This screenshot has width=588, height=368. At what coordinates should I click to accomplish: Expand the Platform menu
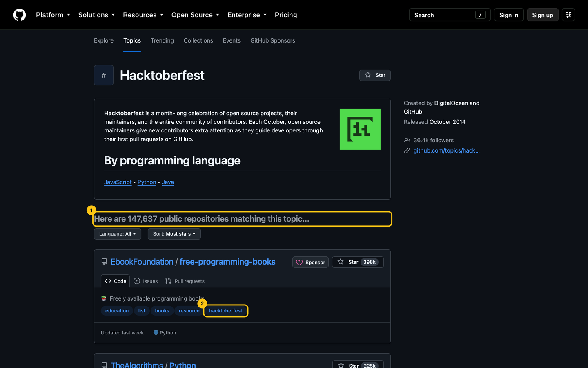pyautogui.click(x=53, y=15)
